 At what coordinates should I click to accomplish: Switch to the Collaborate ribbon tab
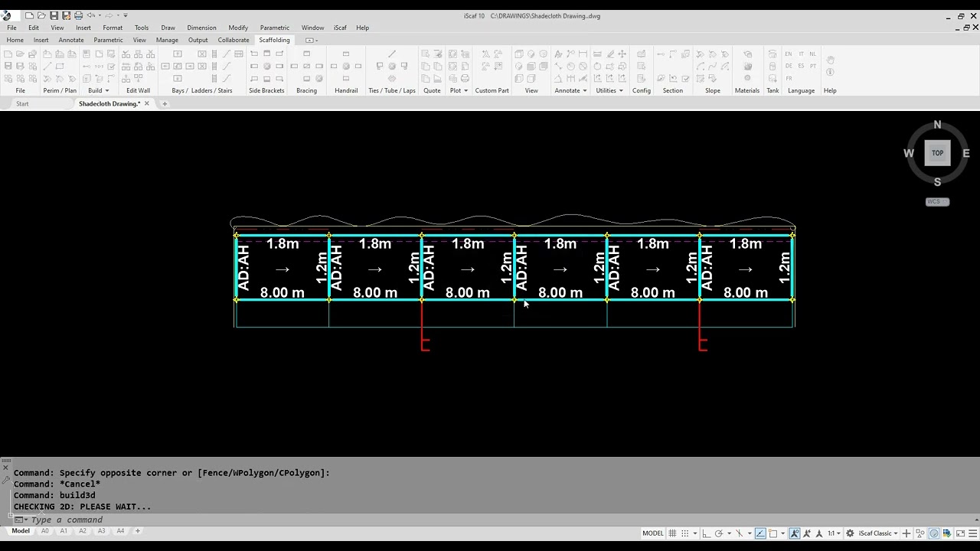coord(234,40)
